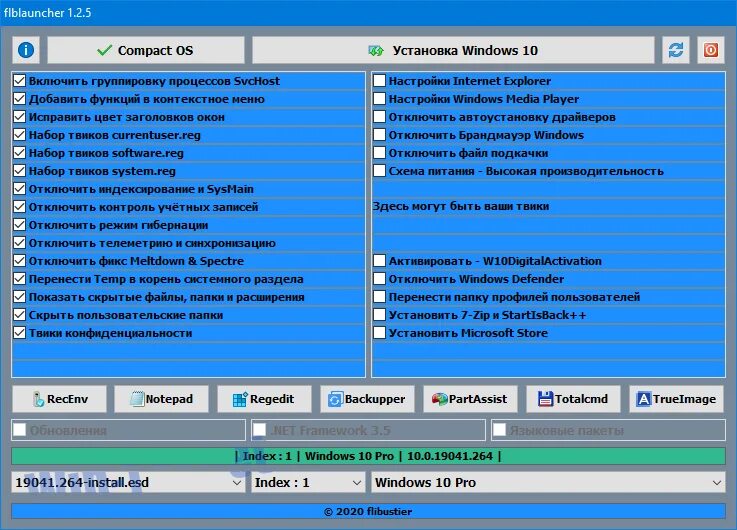Uncheck Отключить индексирование и SysMain
This screenshot has height=530, width=737.
(x=19, y=188)
